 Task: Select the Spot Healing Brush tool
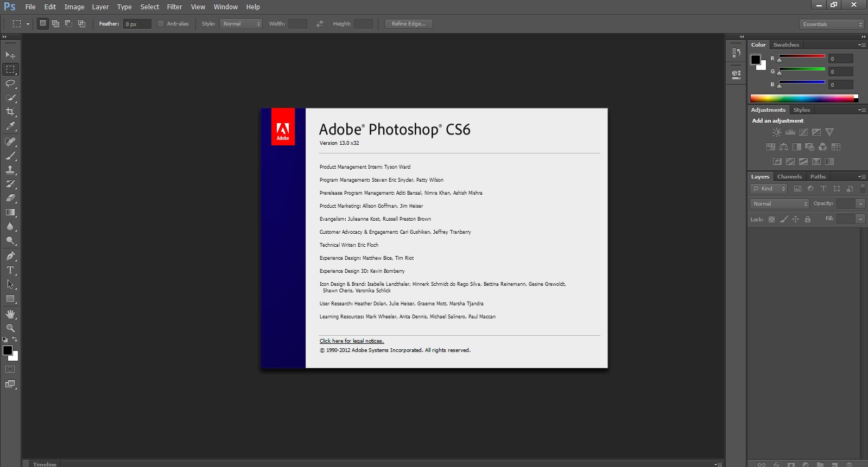click(10, 142)
